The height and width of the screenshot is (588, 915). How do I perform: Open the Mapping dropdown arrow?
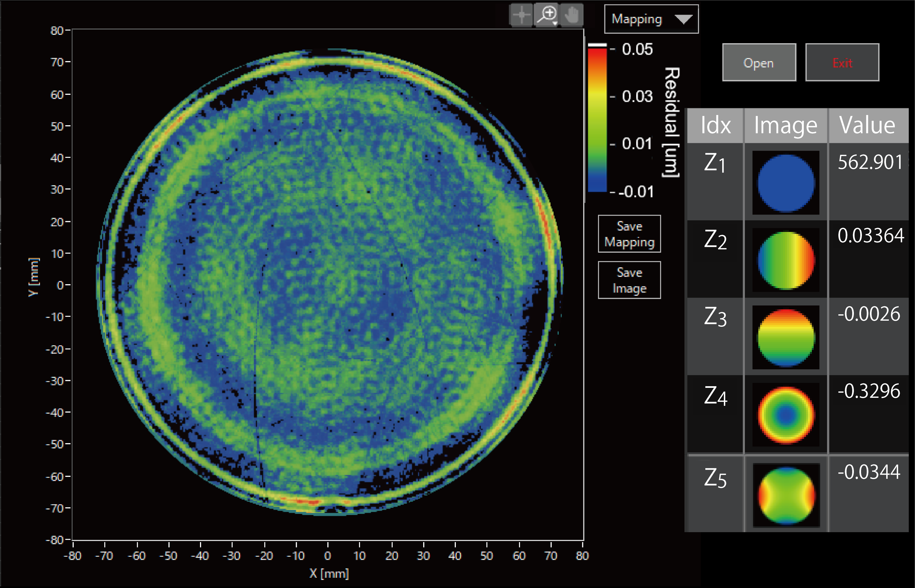pos(683,19)
